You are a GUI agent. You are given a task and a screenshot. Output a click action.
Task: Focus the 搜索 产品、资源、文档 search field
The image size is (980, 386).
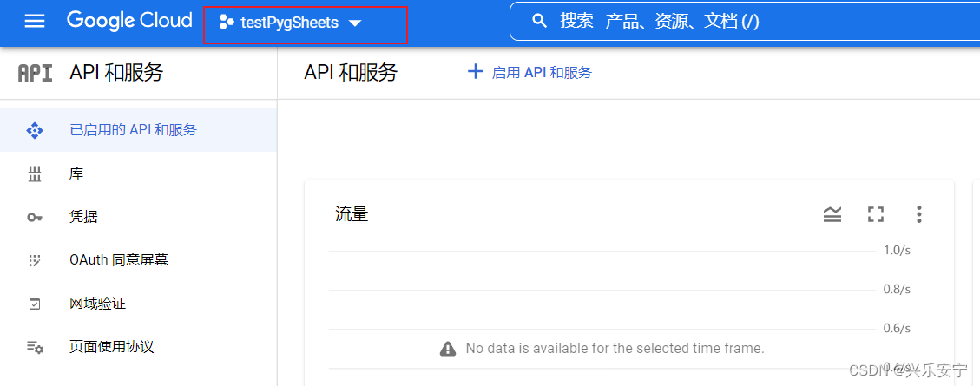click(x=744, y=21)
